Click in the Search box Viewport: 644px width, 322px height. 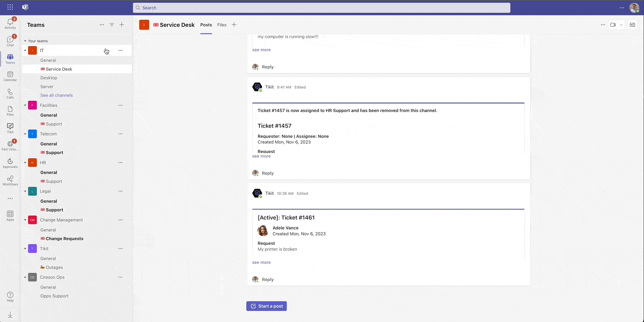(x=321, y=8)
